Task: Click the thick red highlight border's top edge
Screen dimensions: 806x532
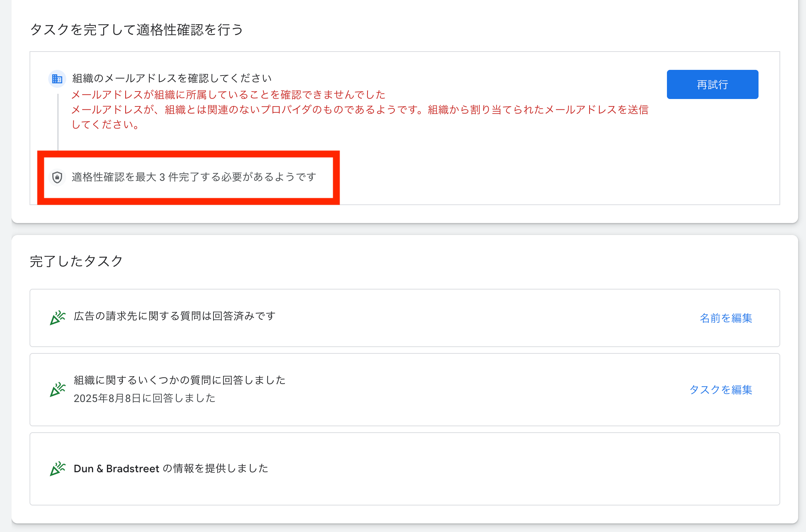Action: click(x=188, y=154)
